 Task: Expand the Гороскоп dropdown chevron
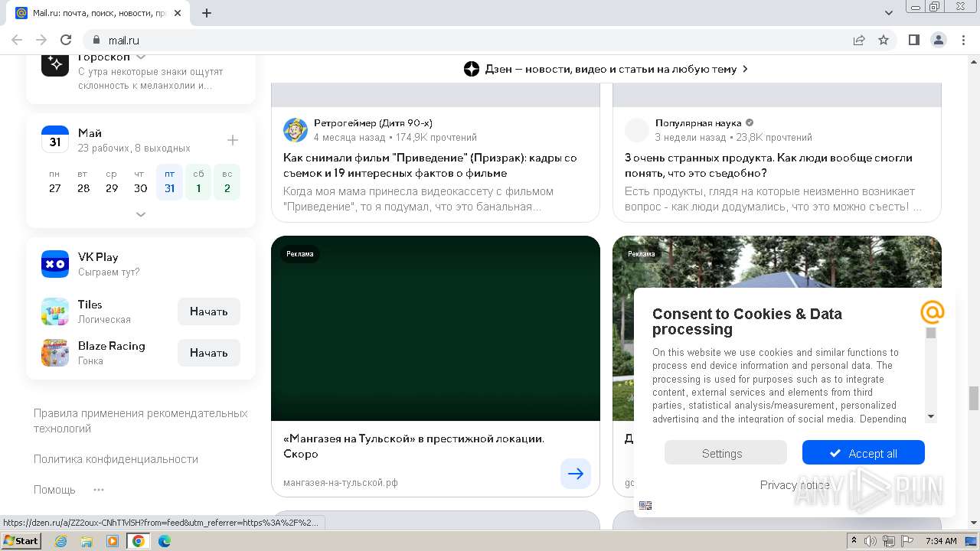pos(141,57)
